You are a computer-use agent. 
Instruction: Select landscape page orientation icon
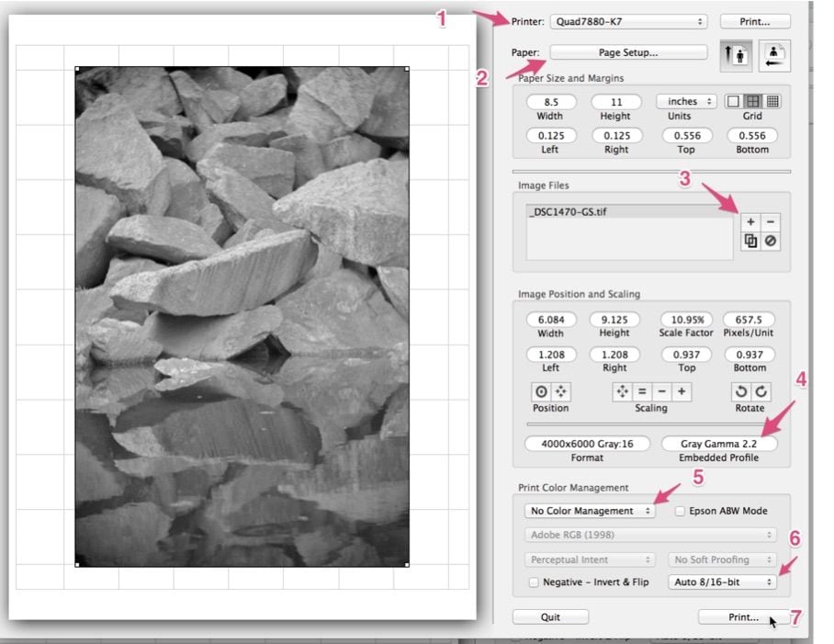click(x=773, y=55)
